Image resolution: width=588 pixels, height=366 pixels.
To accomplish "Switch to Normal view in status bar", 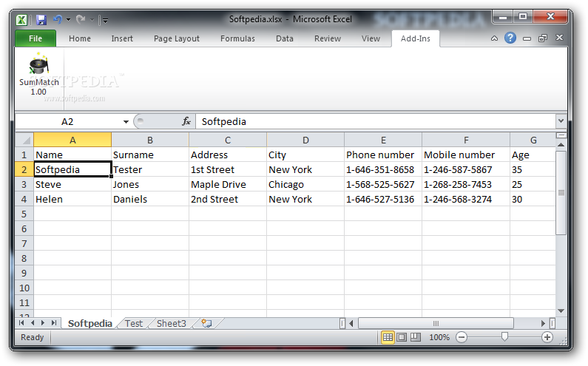I will 388,337.
